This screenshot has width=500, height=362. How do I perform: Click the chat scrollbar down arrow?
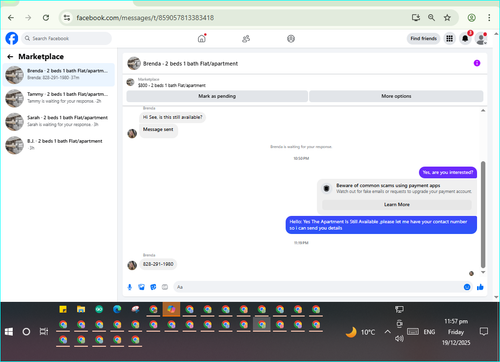[483, 272]
